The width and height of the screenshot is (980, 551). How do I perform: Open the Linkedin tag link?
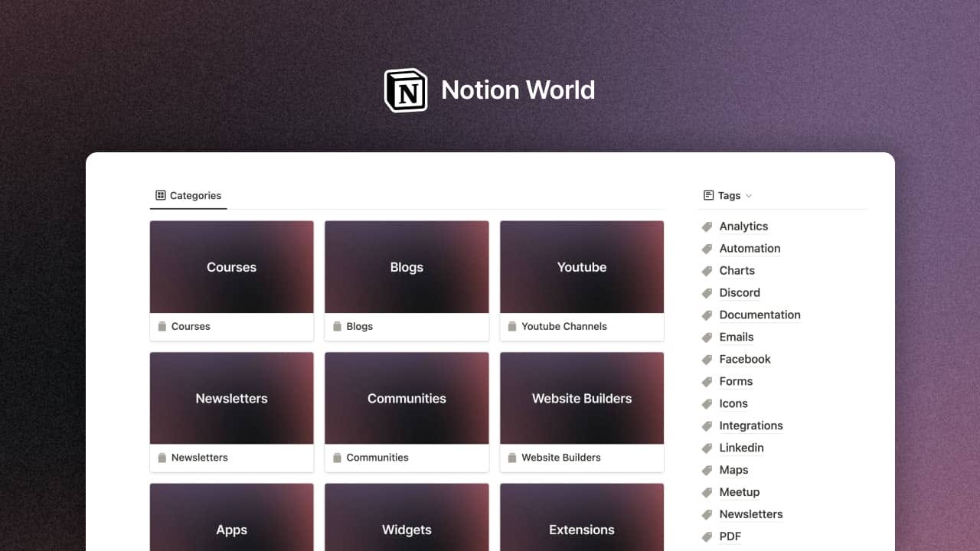point(741,448)
